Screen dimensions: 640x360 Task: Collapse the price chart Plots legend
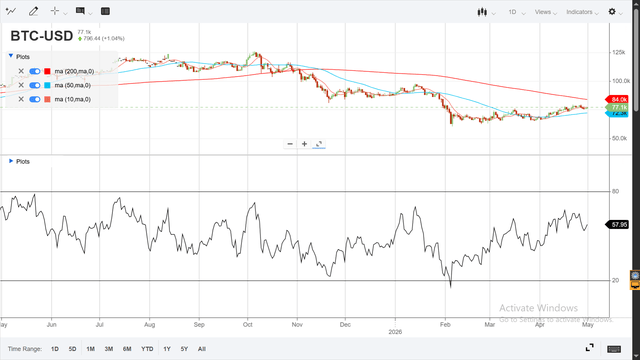click(x=11, y=56)
